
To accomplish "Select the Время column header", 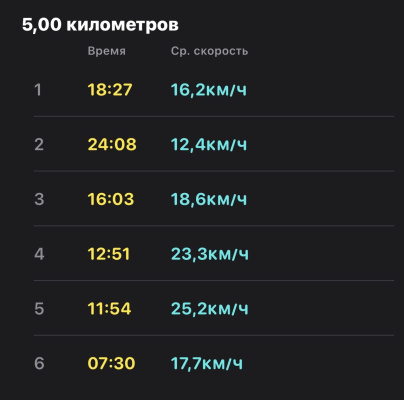I will point(107,51).
